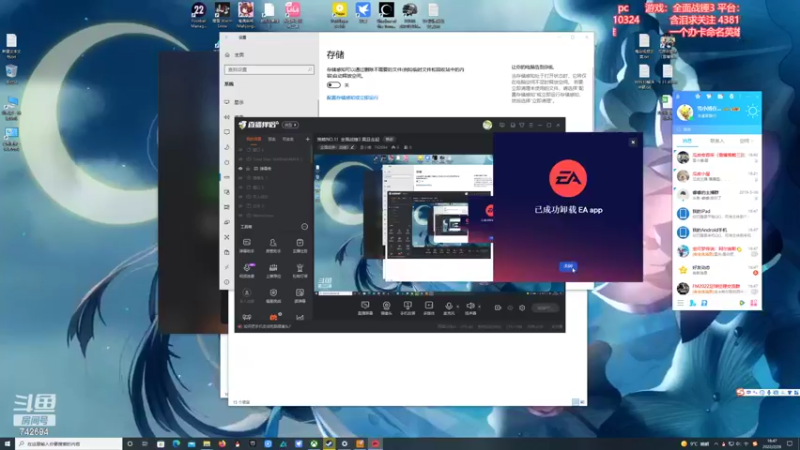This screenshot has width=800, height=450.
Task: Open the chart statistics tool icon in toolbox
Action: pos(300,317)
